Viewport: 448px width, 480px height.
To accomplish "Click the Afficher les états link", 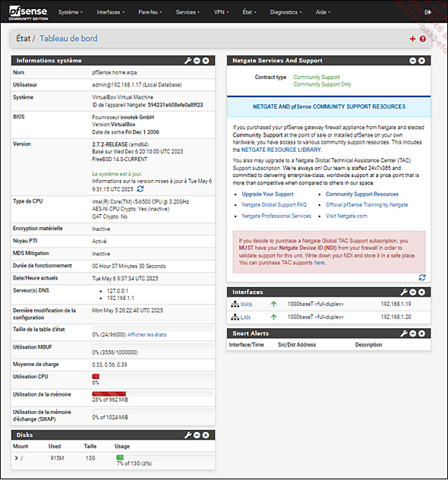I will click(x=147, y=335).
